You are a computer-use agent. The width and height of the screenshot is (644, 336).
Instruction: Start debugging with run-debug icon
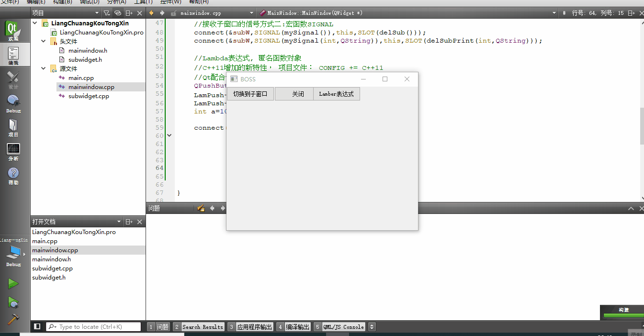pos(13,302)
